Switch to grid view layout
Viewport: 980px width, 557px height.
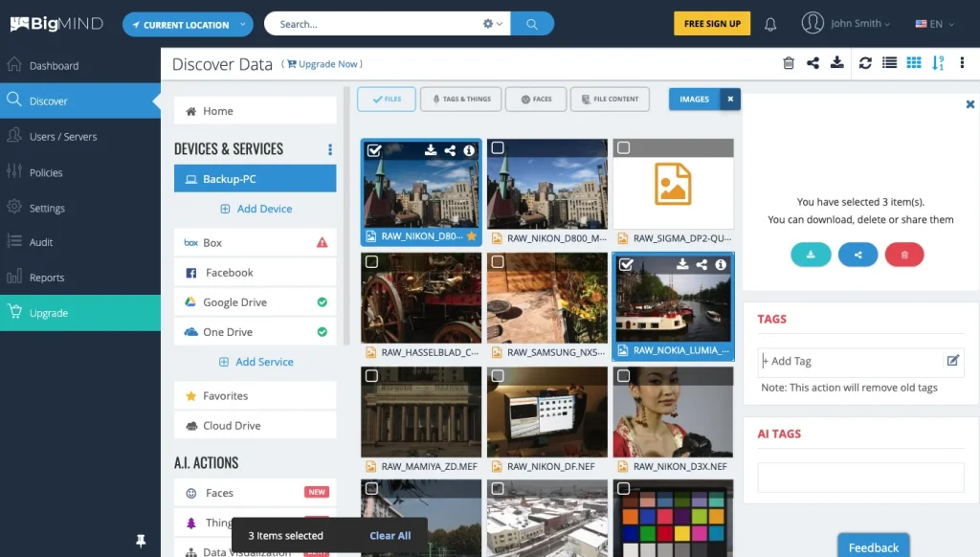tap(914, 62)
